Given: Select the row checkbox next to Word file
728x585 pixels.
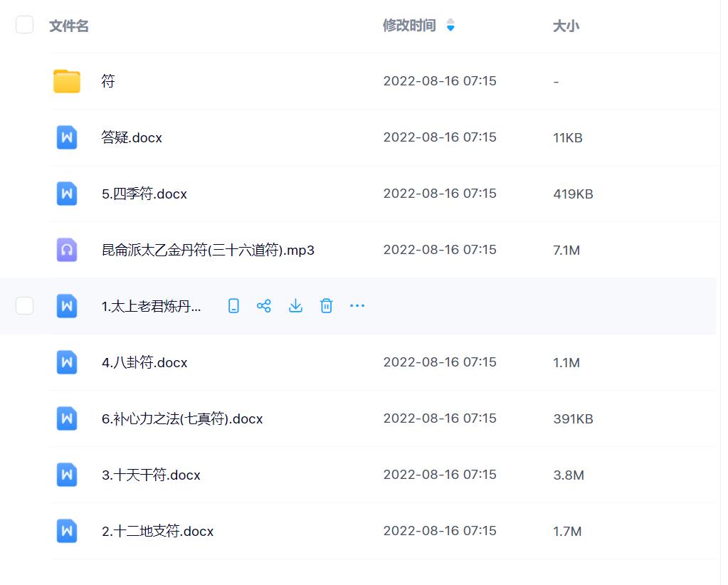Looking at the screenshot, I should 24,305.
